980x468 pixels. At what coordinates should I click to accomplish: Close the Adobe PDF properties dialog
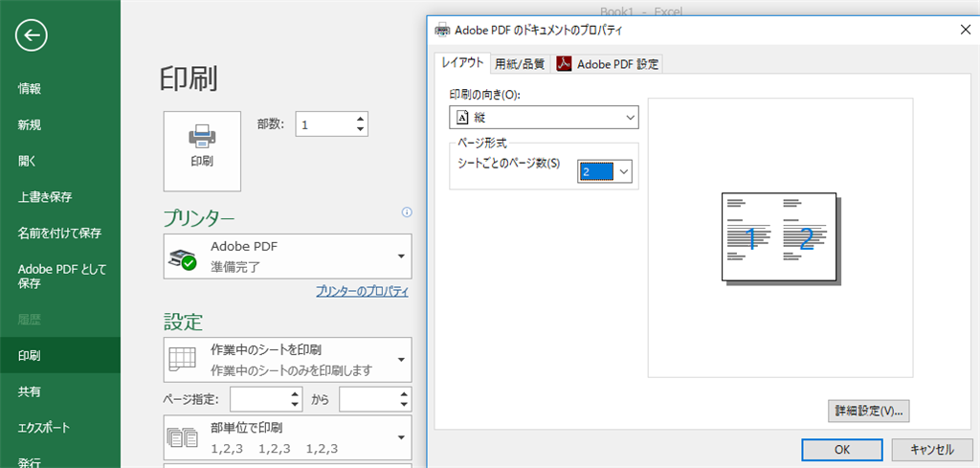[x=965, y=29]
